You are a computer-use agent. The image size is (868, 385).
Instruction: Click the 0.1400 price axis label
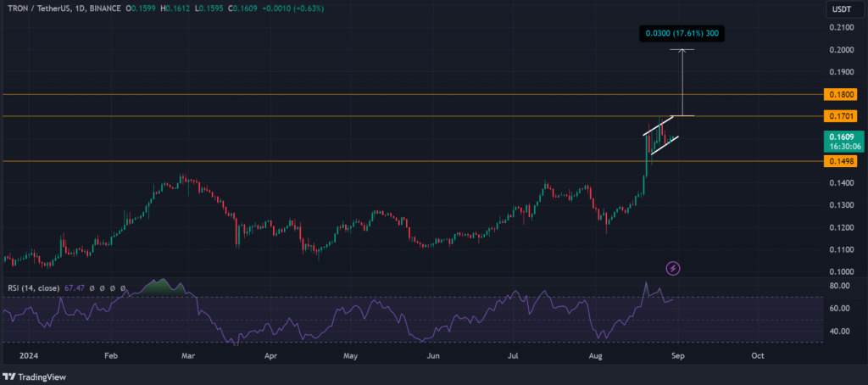pyautogui.click(x=840, y=183)
